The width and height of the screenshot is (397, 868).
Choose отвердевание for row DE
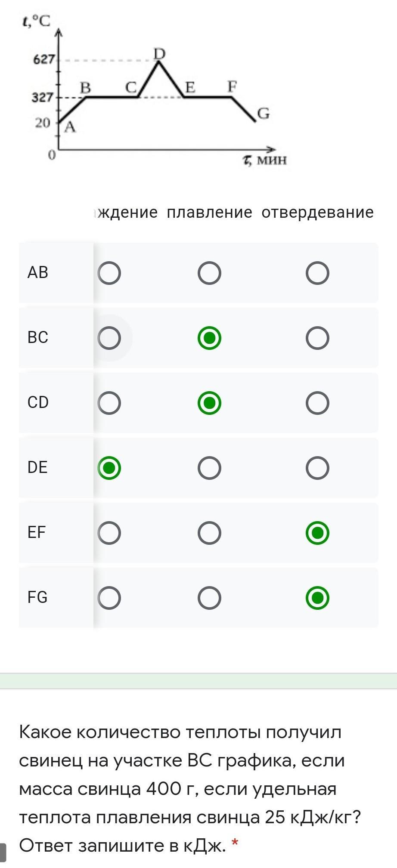click(317, 468)
